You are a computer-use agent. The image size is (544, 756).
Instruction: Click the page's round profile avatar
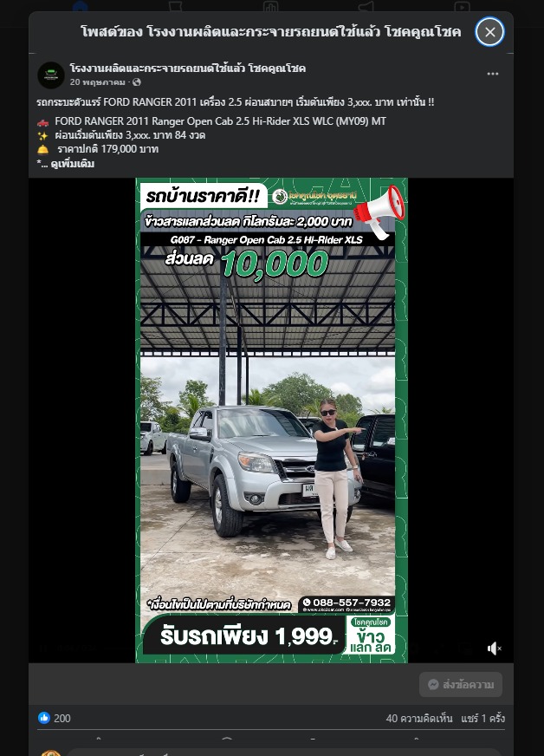51,75
